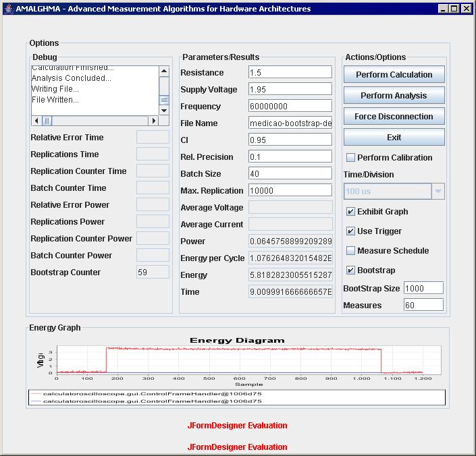Viewport: 476px width, 456px height.
Task: Click the Relative Error Power field
Action: point(153,204)
